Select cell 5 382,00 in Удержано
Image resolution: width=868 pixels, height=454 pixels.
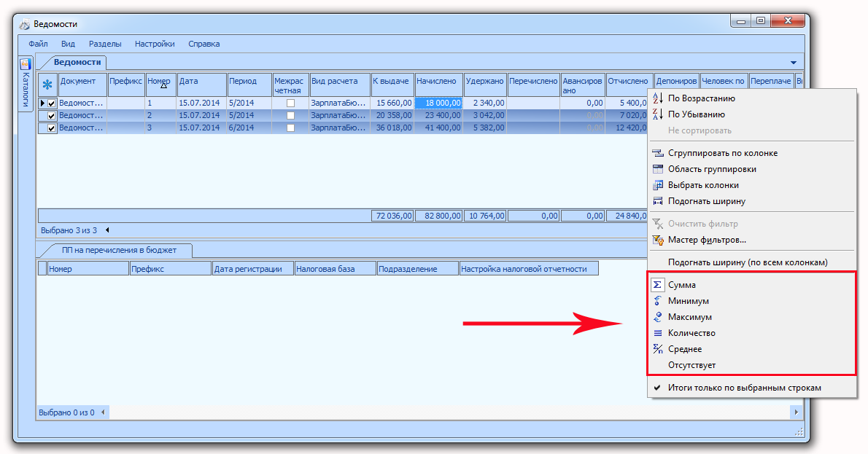coord(485,128)
